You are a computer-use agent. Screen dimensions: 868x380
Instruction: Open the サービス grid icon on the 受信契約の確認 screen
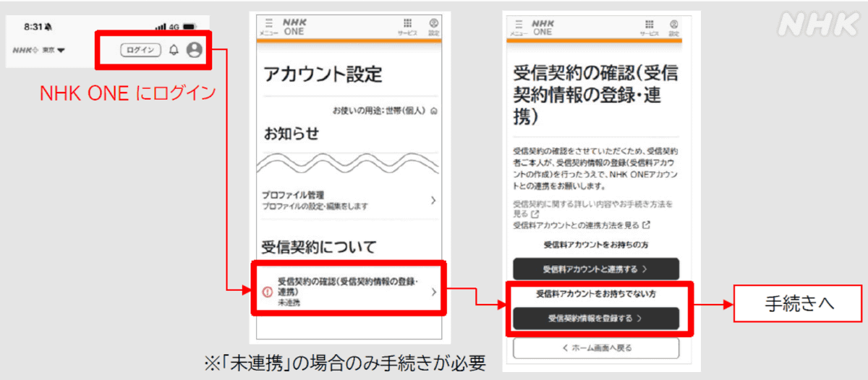(x=649, y=28)
